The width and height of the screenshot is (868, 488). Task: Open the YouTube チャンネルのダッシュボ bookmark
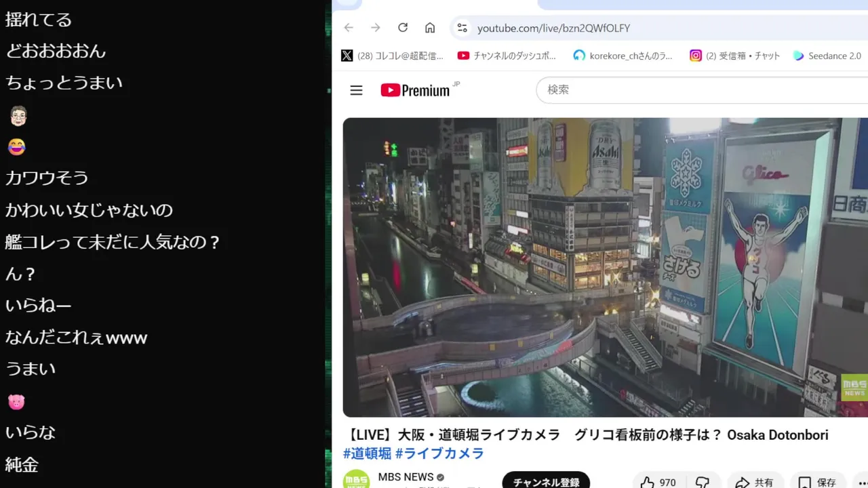coord(507,56)
